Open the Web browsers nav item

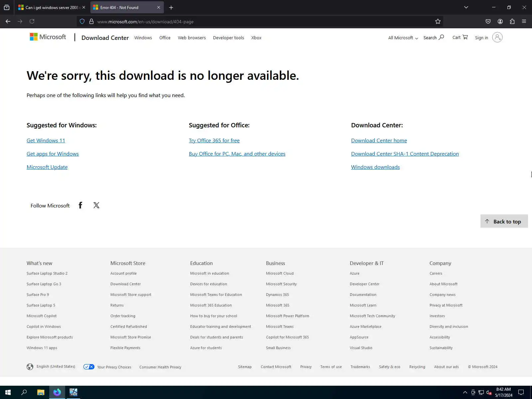pyautogui.click(x=192, y=38)
